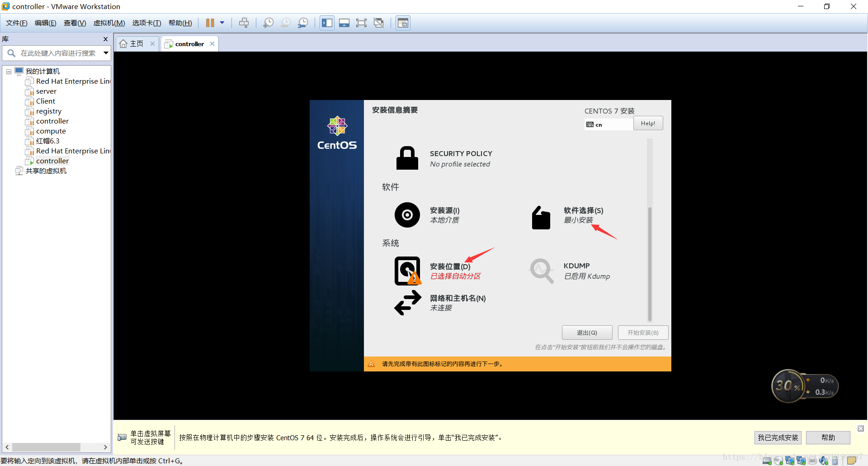The image size is (868, 466).
Task: Open the 虚拟机(M) menu
Action: [x=109, y=23]
